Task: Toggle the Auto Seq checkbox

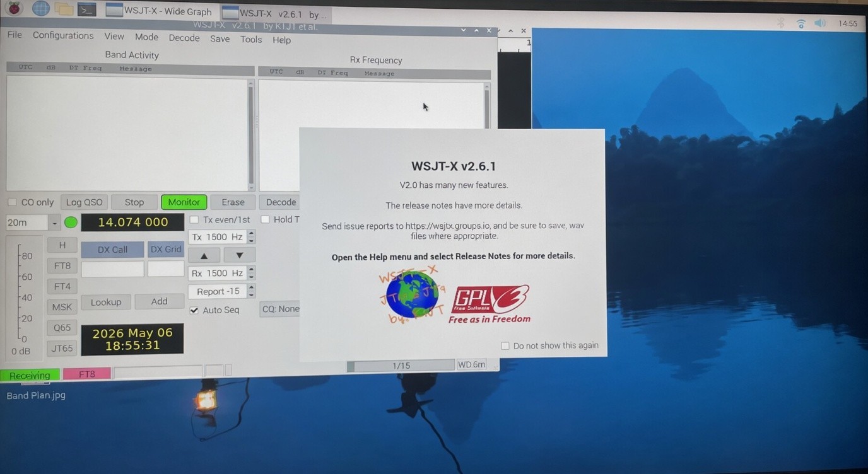Action: tap(194, 310)
